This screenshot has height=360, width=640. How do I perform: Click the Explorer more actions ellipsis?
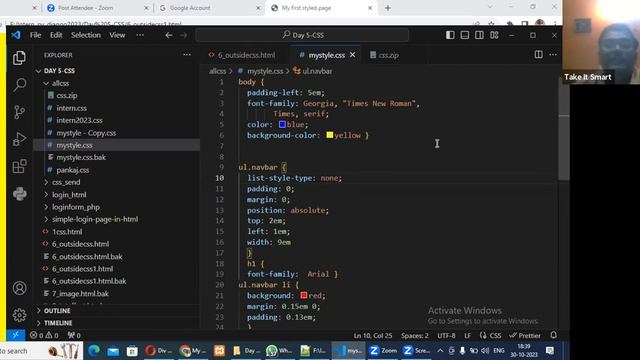[187, 55]
